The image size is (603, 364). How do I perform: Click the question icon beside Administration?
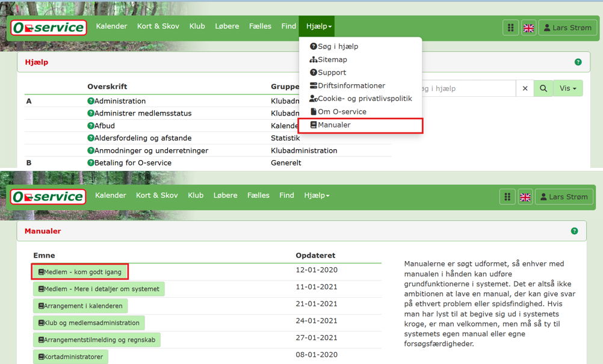(91, 100)
